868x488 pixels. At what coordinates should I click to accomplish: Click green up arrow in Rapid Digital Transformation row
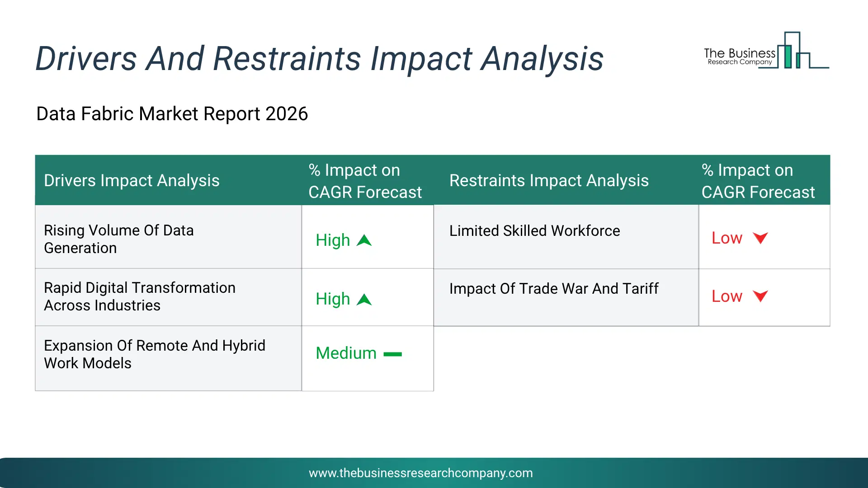click(x=364, y=300)
